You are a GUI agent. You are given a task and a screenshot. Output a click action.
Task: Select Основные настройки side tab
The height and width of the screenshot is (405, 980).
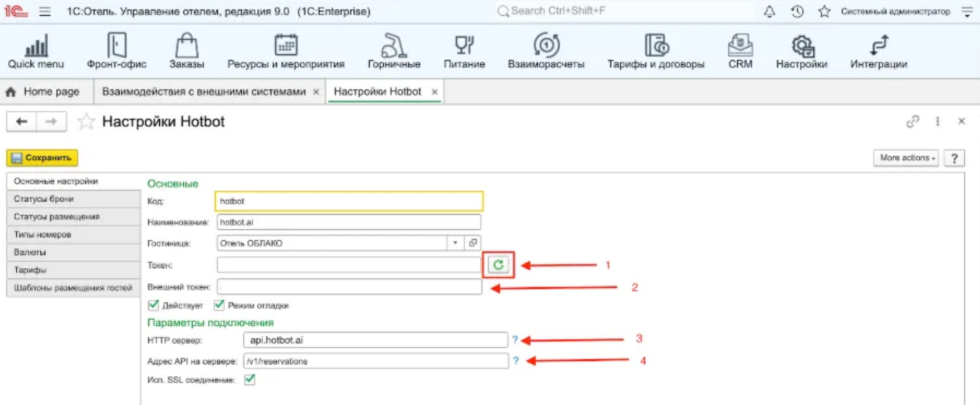[x=73, y=181]
